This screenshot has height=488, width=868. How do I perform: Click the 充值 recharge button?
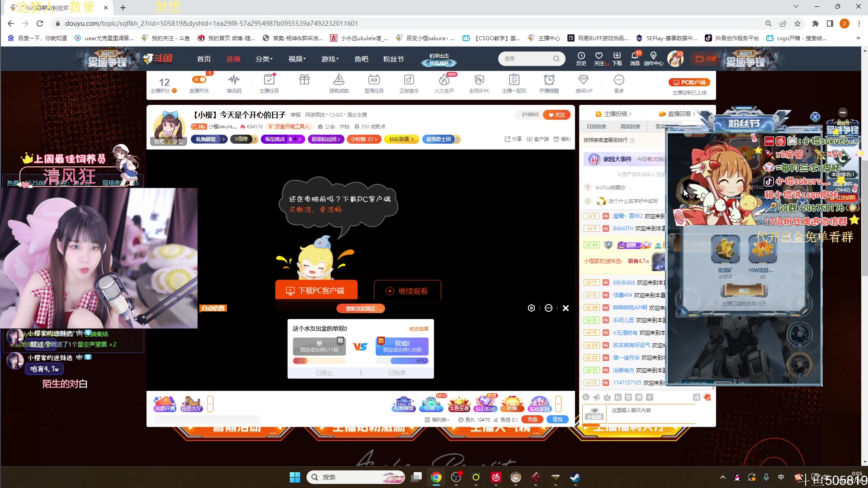(x=532, y=419)
